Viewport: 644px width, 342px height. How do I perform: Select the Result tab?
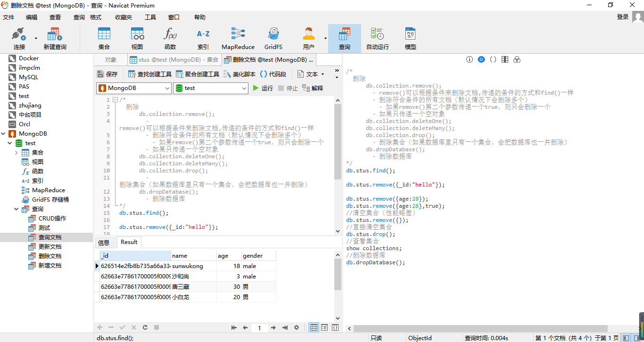click(129, 242)
